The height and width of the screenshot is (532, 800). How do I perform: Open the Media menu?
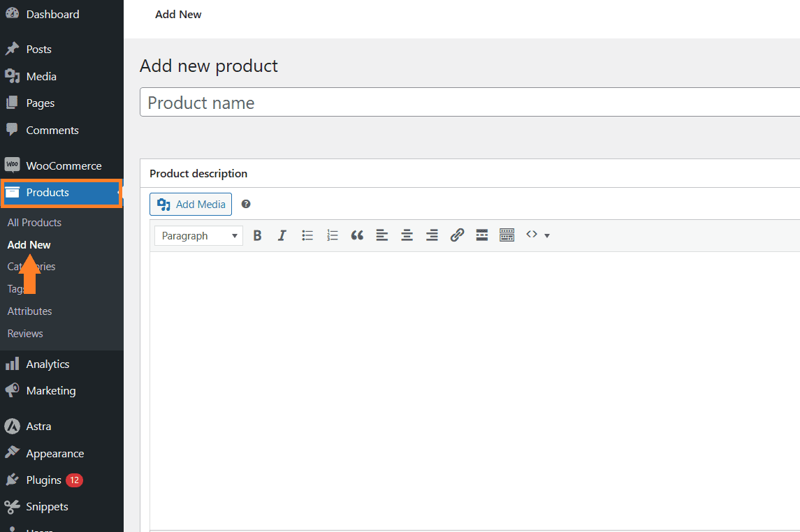pos(61,76)
